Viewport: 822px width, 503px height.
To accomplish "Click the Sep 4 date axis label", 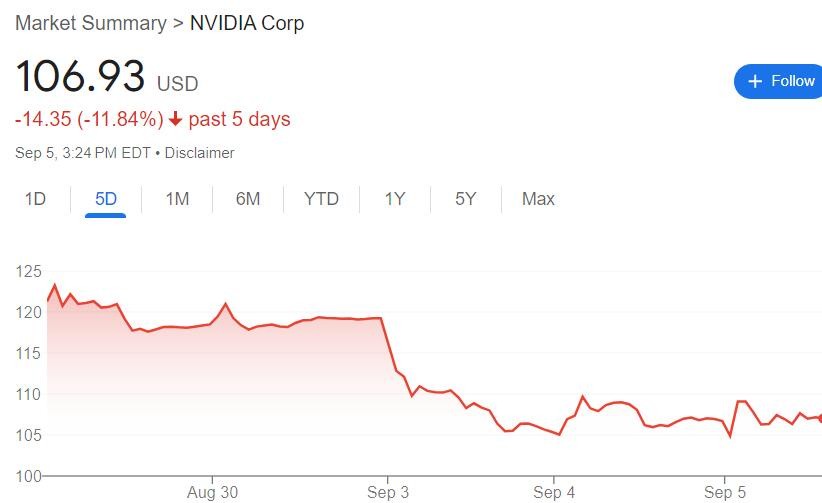I will pos(554,492).
